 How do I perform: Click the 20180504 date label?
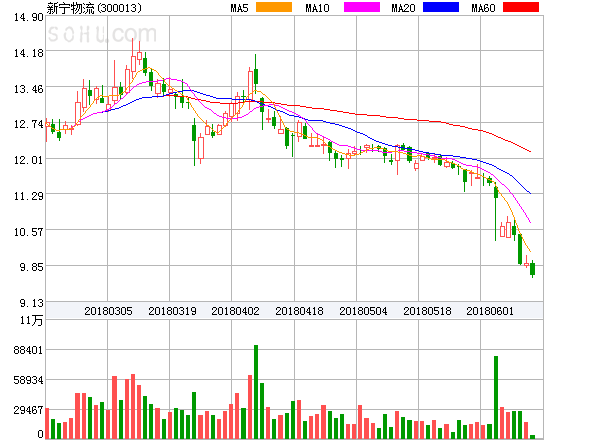point(363,311)
